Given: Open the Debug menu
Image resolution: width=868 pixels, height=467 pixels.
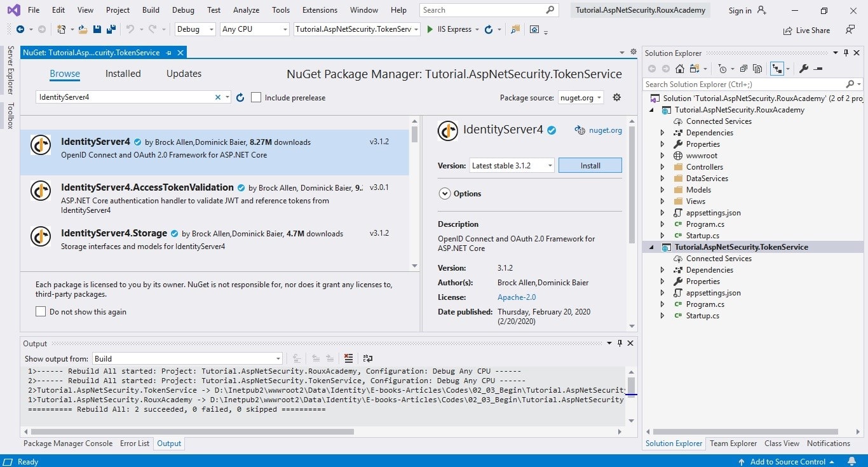Looking at the screenshot, I should coord(182,10).
